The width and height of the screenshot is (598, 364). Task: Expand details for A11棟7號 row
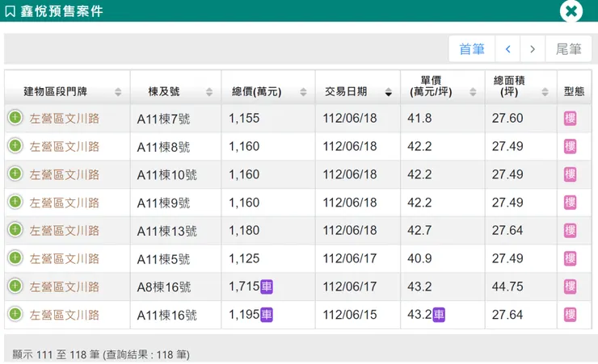[15, 118]
